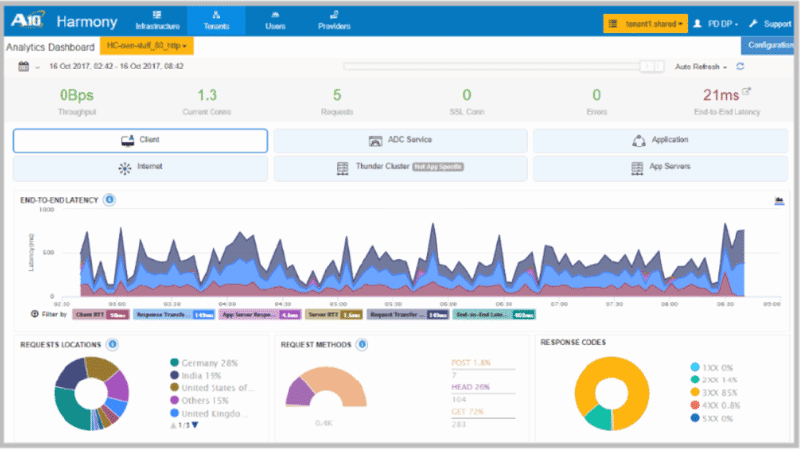Open the calendar date picker icon

click(23, 66)
